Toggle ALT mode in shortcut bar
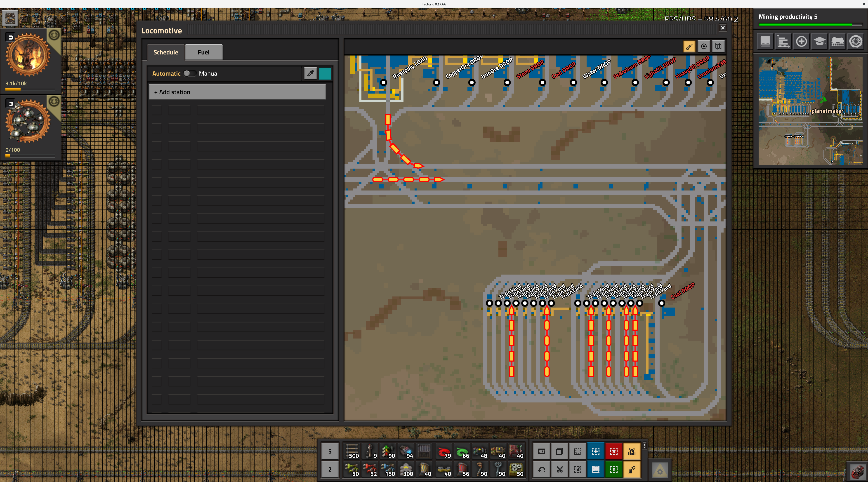868x482 pixels. pos(542,451)
